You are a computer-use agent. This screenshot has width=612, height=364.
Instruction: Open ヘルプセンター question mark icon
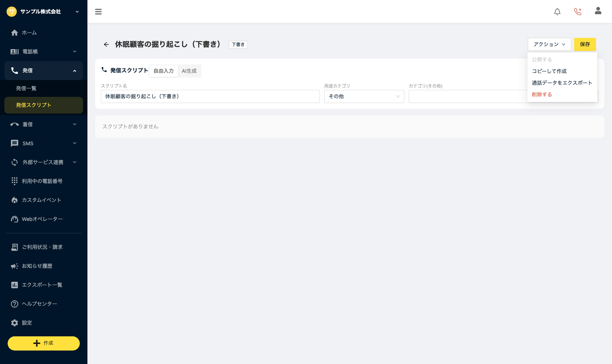15,304
